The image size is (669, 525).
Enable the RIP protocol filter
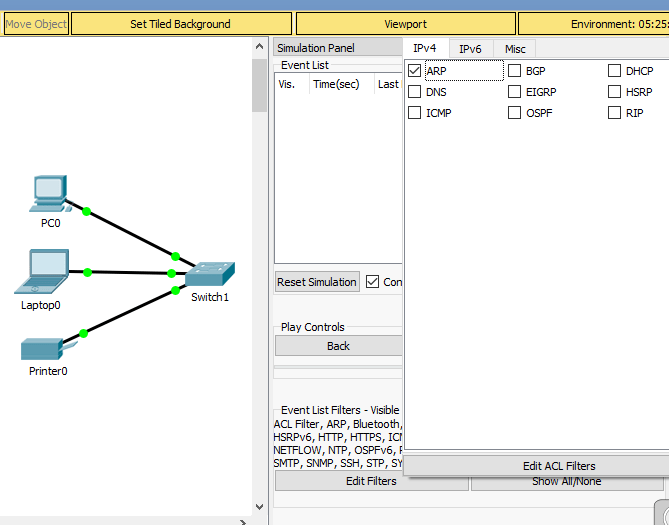coord(614,113)
